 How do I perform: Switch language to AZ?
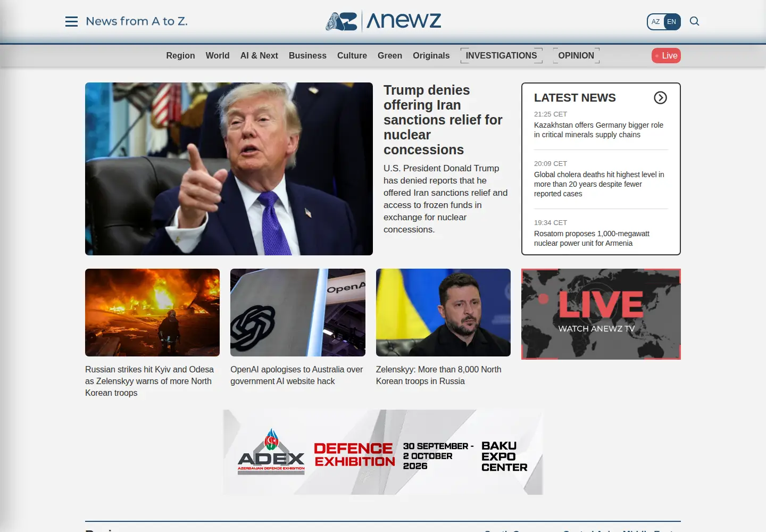(x=655, y=22)
